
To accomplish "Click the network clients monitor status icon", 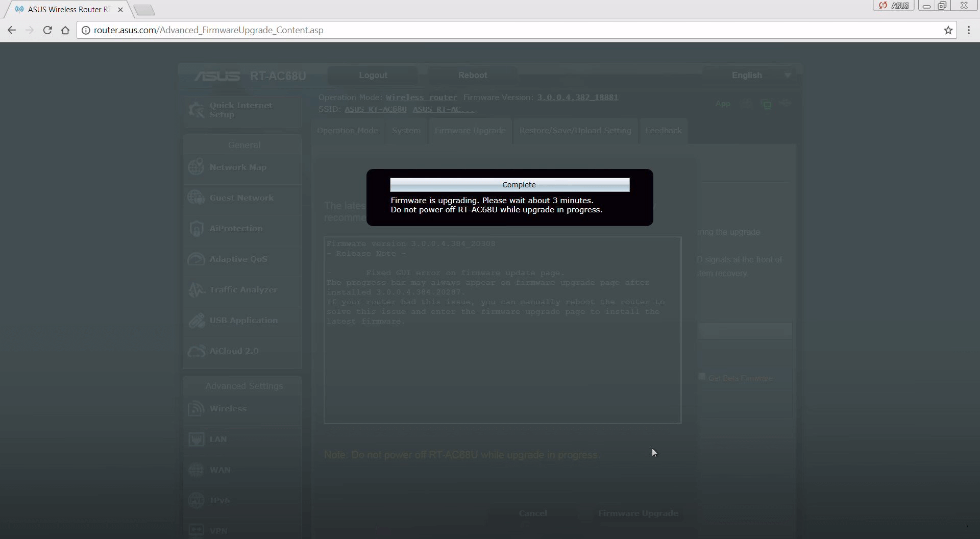I will coord(766,104).
